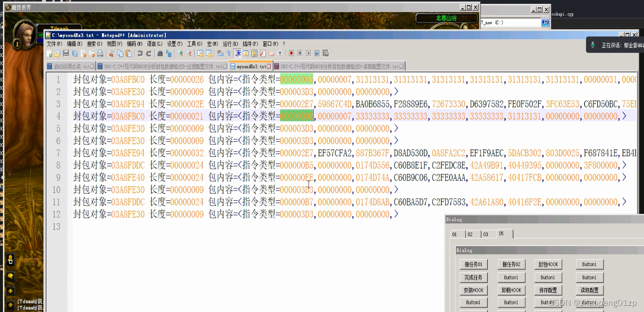Image resolution: width=644 pixels, height=312 pixels.
Task: Open the 设置(T) menu
Action: 175,44
